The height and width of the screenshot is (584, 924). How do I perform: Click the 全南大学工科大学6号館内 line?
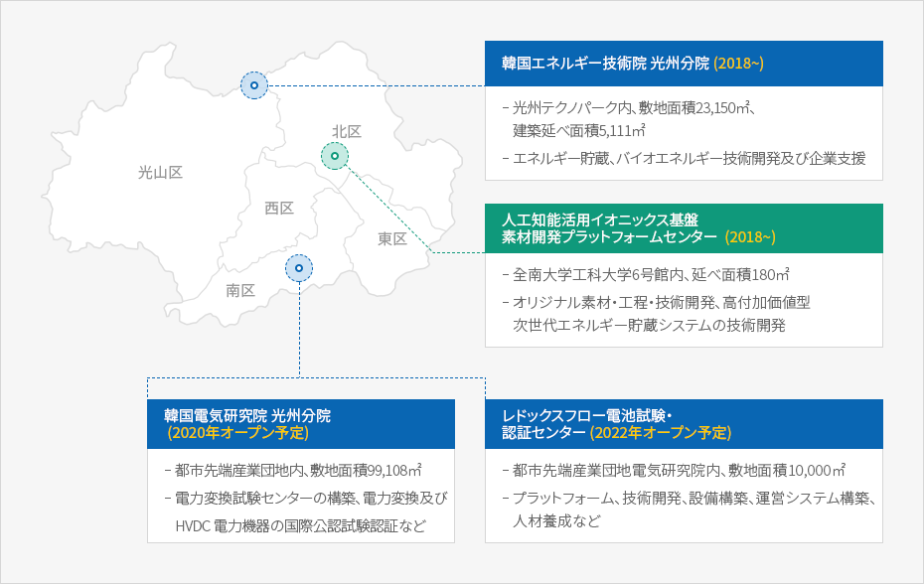coord(646,274)
